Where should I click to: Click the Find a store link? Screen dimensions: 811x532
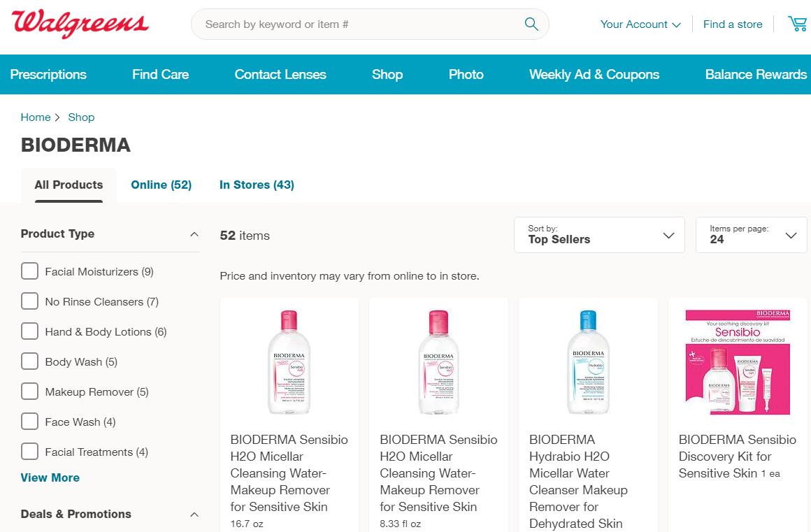point(733,24)
